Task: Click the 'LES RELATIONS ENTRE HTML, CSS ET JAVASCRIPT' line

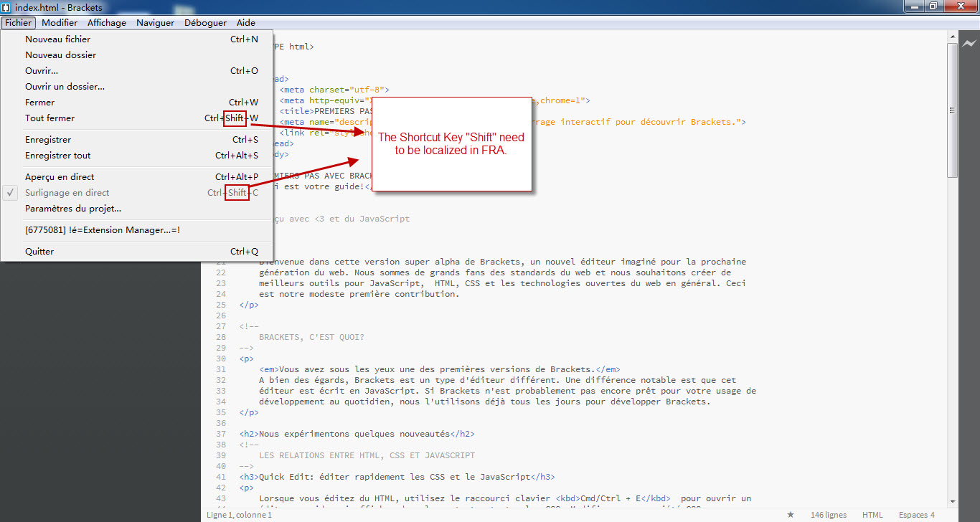Action: [x=367, y=455]
